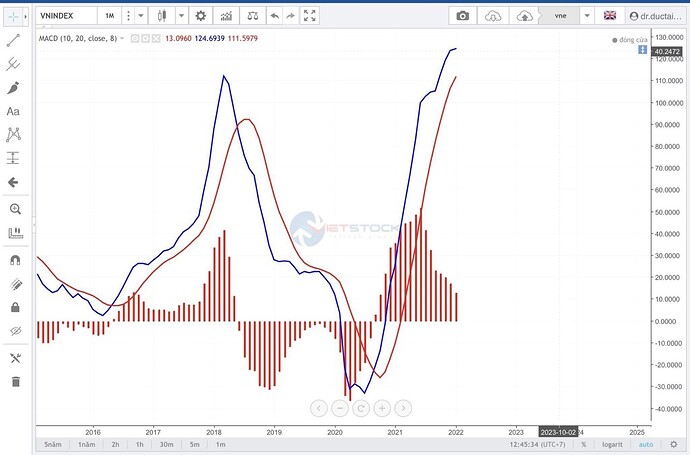690x455 pixels.
Task: Remove the MACD indicator with X
Action: [x=156, y=39]
